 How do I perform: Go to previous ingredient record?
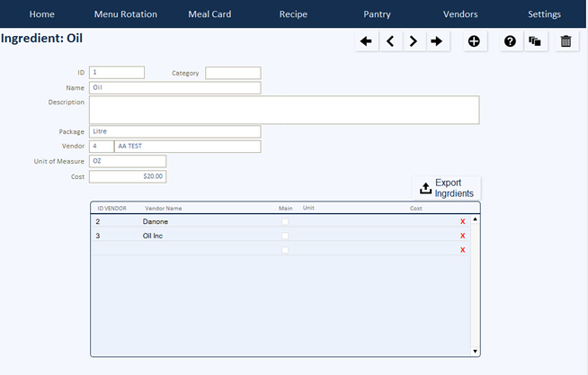(390, 41)
